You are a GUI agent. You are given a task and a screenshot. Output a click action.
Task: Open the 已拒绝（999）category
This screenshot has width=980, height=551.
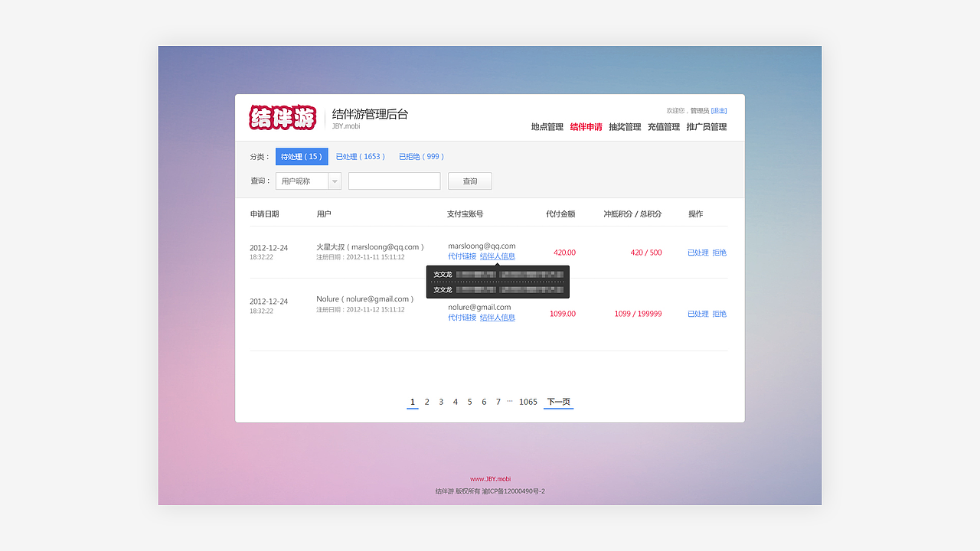(422, 156)
